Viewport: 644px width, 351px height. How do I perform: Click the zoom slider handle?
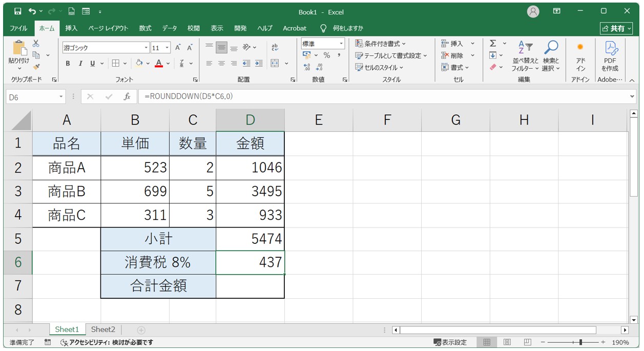coord(580,342)
